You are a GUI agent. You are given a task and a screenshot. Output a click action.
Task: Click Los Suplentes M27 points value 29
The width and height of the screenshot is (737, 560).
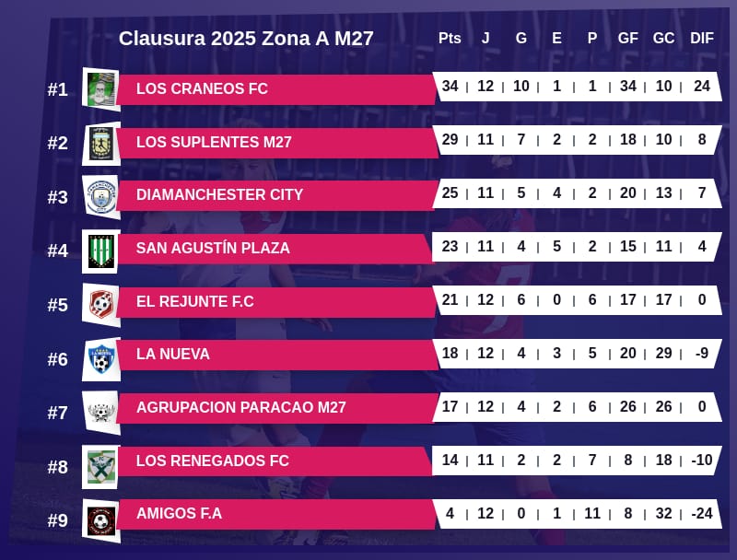click(x=450, y=140)
